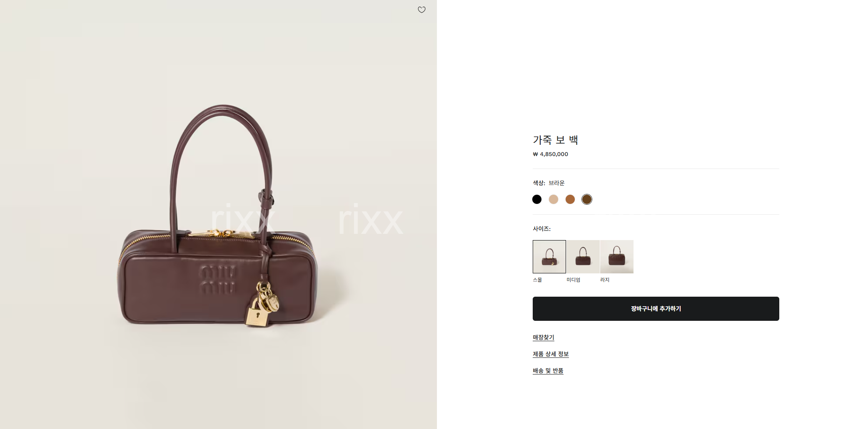Click the 스몰 size label

[537, 280]
